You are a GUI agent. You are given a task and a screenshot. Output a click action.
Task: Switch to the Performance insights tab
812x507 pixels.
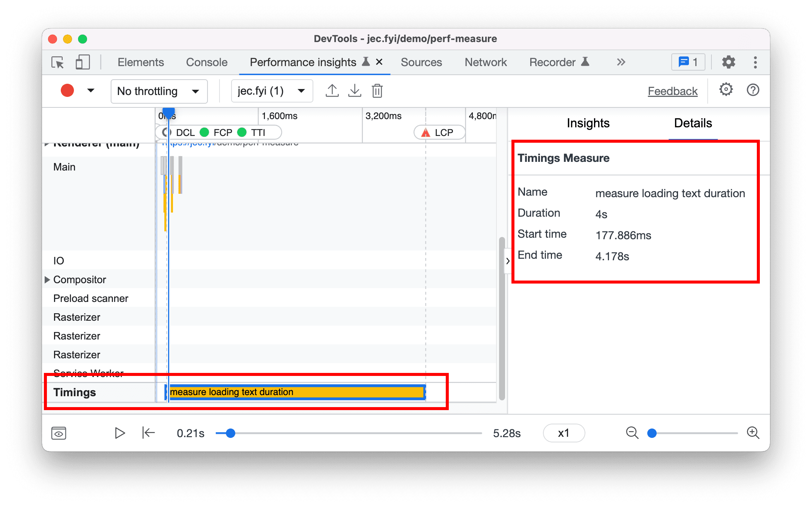(x=303, y=63)
